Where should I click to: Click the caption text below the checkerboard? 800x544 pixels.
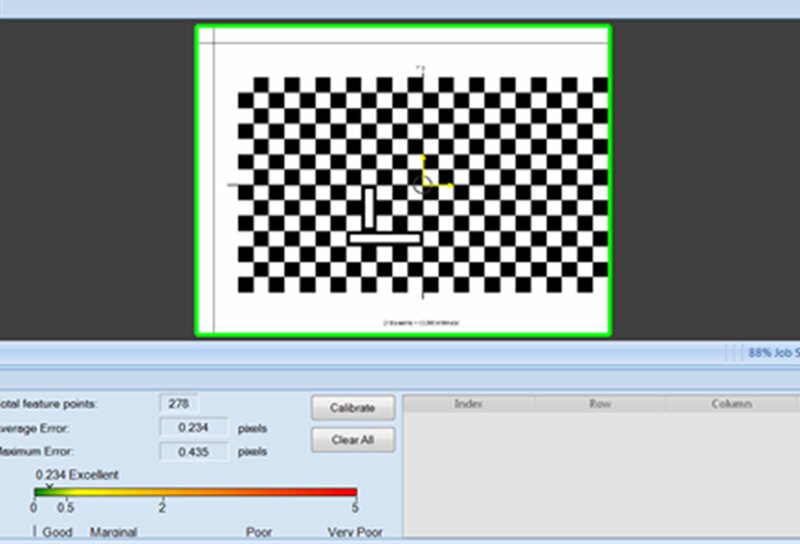click(x=421, y=323)
